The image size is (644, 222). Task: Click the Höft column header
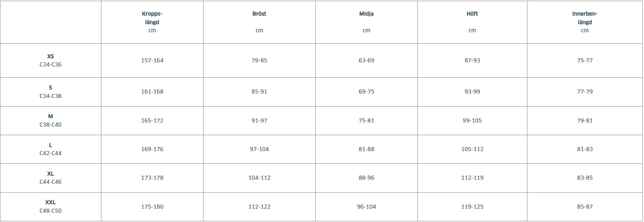(472, 14)
